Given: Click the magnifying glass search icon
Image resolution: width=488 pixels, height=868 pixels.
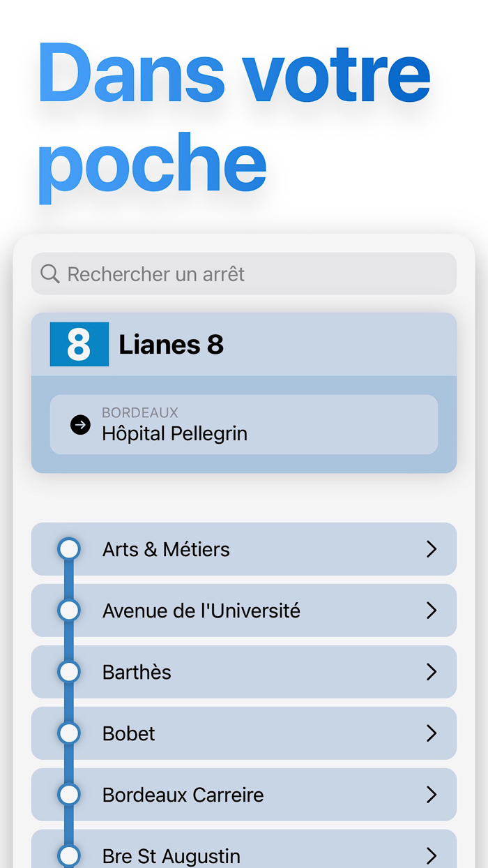Looking at the screenshot, I should [49, 274].
